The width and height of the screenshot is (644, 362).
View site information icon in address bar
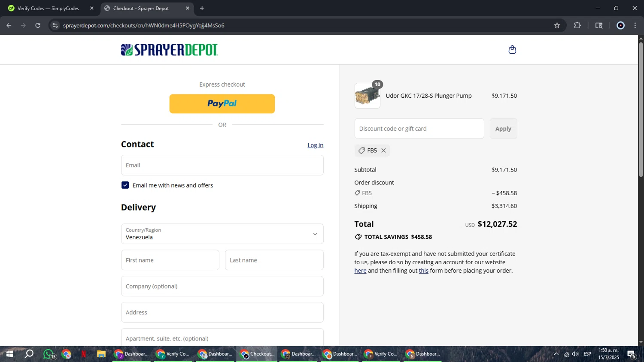coord(55,25)
